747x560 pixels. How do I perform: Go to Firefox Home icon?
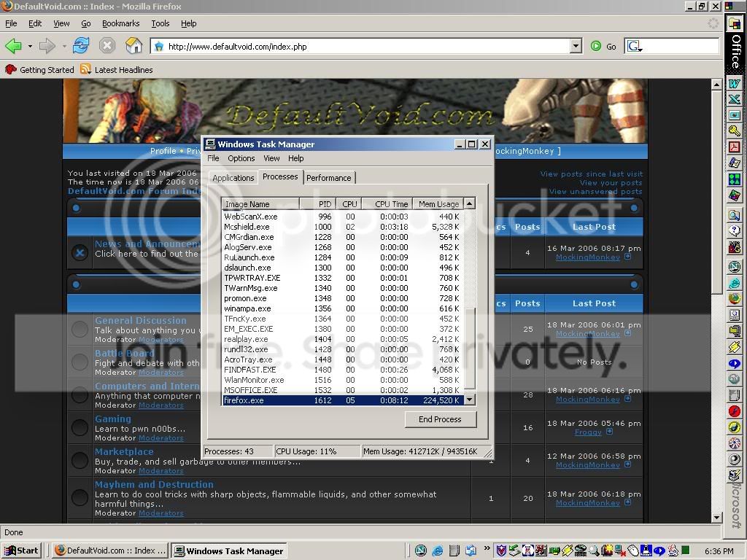coord(134,45)
